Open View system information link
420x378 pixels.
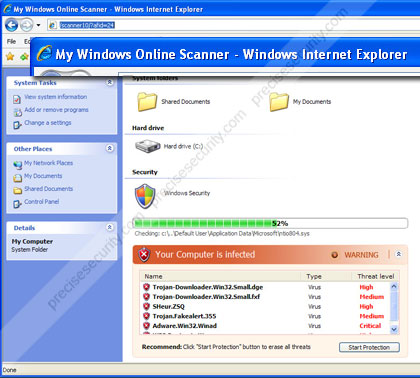(x=56, y=97)
